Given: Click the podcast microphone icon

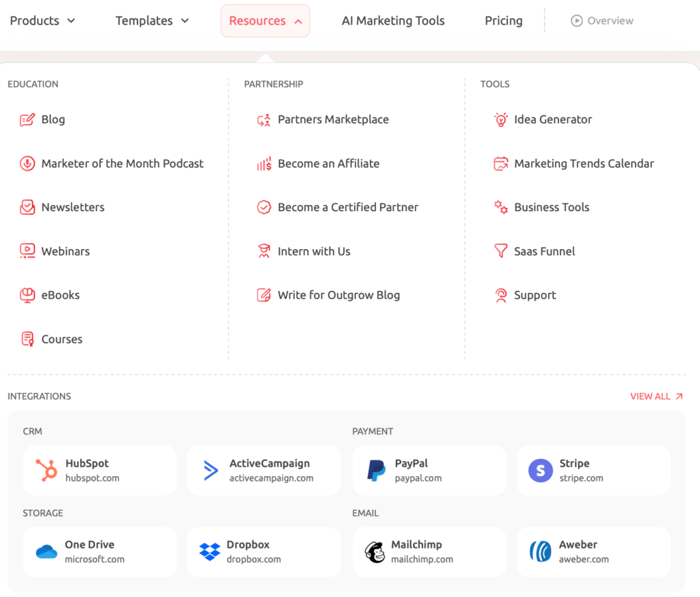Looking at the screenshot, I should [x=27, y=164].
